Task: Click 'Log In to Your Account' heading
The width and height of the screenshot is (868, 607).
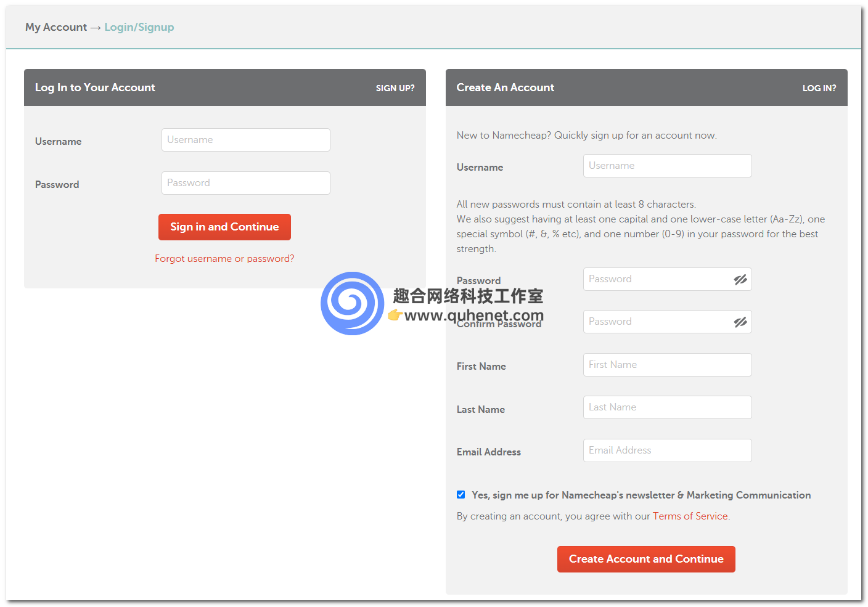Action: click(95, 88)
